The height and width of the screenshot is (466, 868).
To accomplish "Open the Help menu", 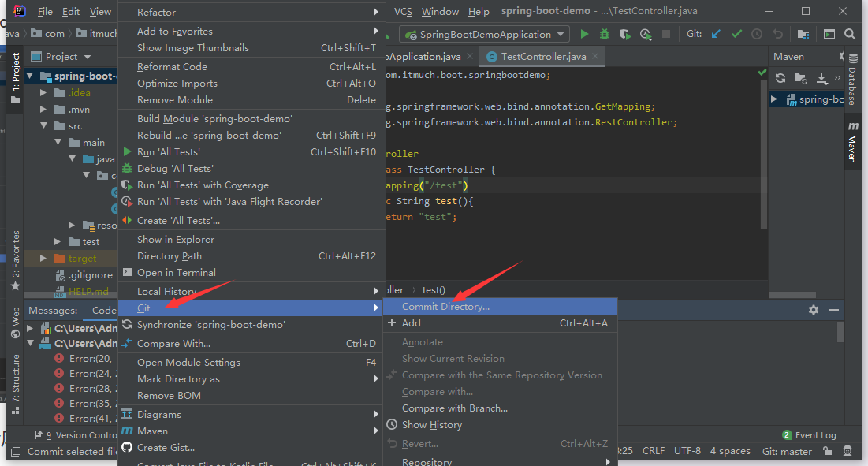I will tap(479, 12).
